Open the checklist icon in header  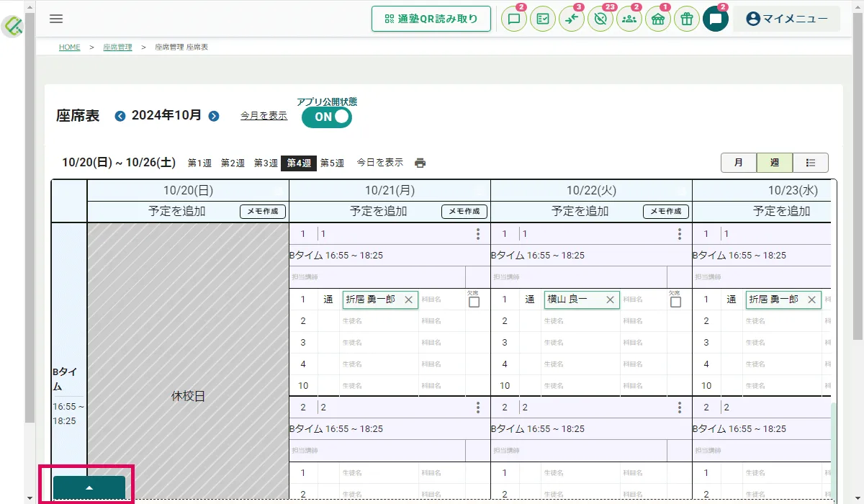click(x=543, y=19)
